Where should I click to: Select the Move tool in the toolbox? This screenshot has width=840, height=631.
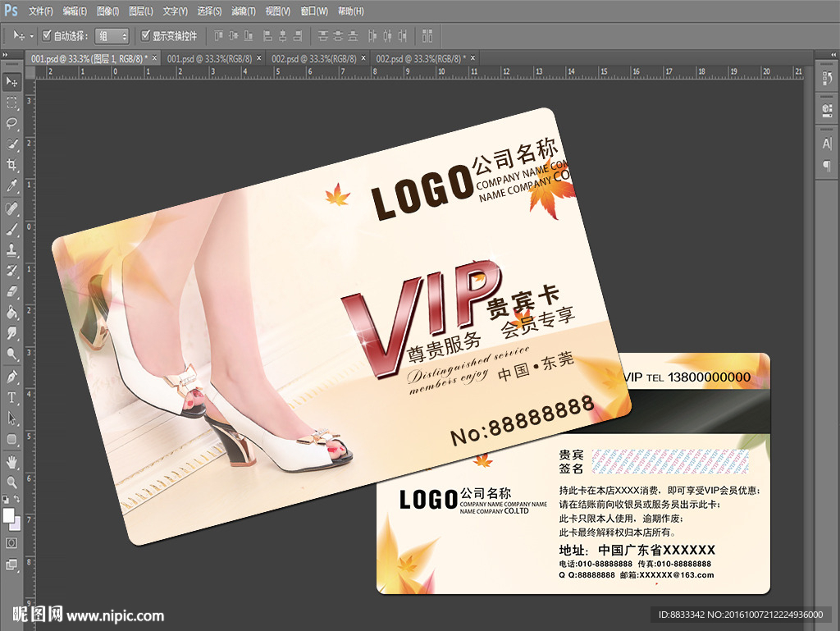pyautogui.click(x=11, y=81)
